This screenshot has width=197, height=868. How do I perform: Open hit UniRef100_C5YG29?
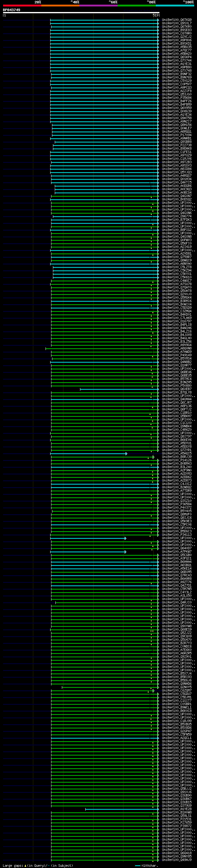177,81
